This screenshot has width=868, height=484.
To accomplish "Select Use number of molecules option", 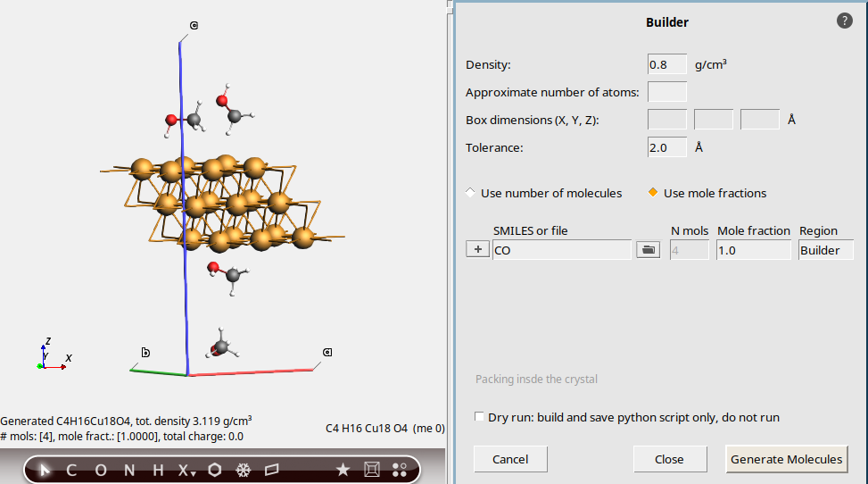I will (x=471, y=193).
